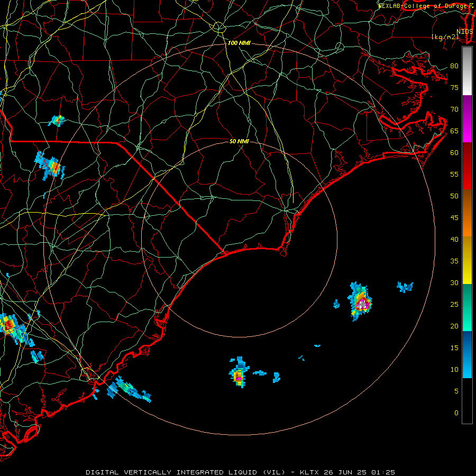476x476 pixels.
Task: Click the storm cell with a magenta center offshore, inside the 100 NMI ring
Action: point(240,373)
